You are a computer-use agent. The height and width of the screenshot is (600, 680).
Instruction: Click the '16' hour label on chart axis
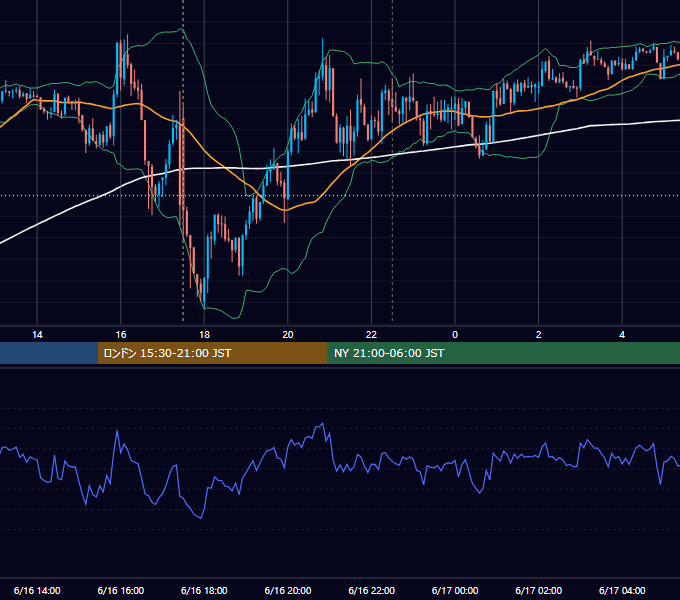(x=121, y=335)
